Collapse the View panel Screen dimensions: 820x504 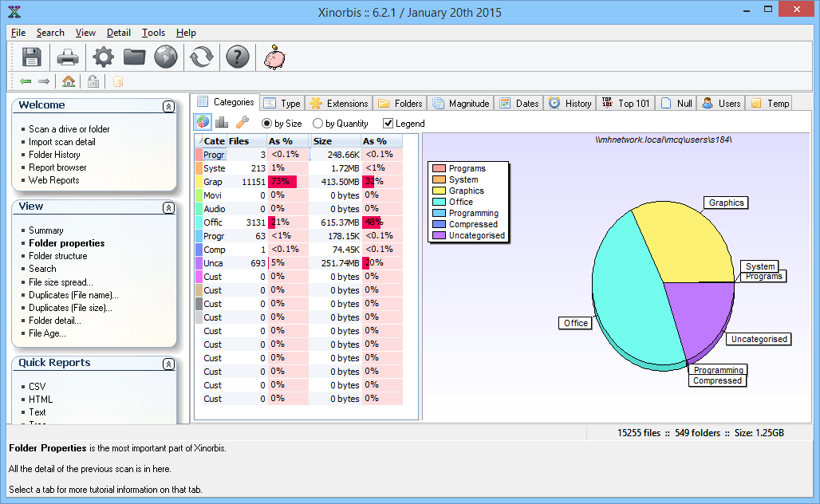pyautogui.click(x=168, y=207)
